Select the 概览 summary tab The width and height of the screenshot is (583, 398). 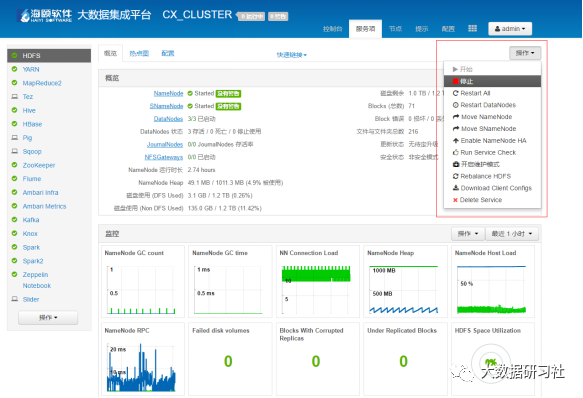coord(110,54)
